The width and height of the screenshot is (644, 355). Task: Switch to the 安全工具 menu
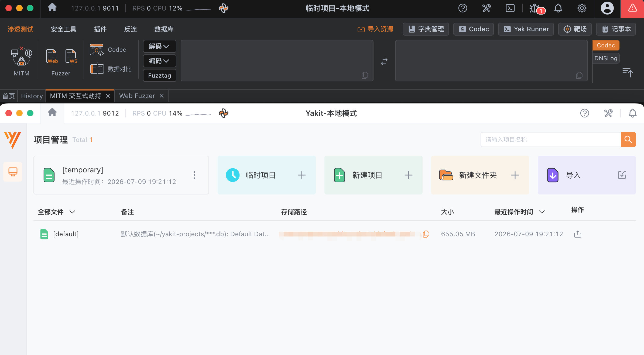pyautogui.click(x=64, y=29)
